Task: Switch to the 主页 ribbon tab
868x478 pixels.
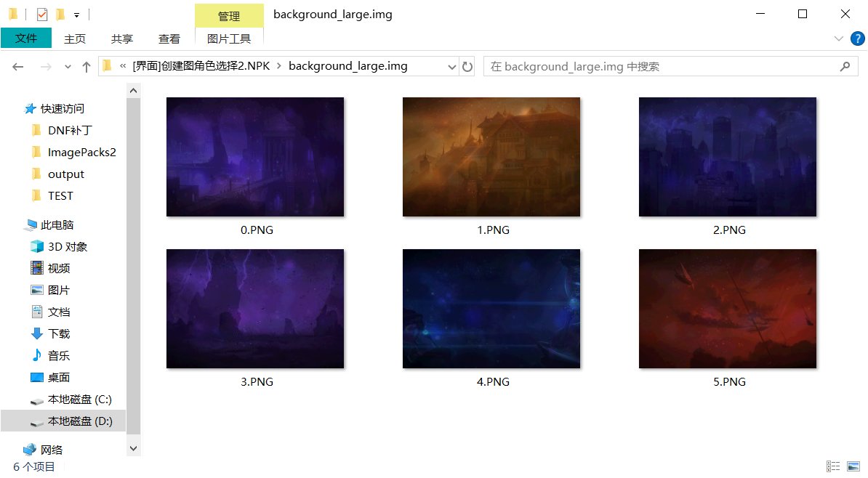Action: click(x=75, y=39)
